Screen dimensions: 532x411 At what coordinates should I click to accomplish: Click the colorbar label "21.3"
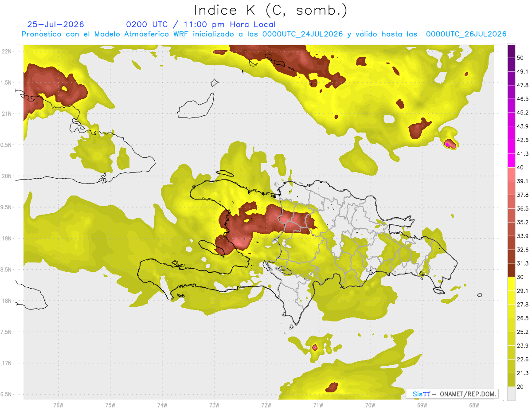pyautogui.click(x=522, y=373)
